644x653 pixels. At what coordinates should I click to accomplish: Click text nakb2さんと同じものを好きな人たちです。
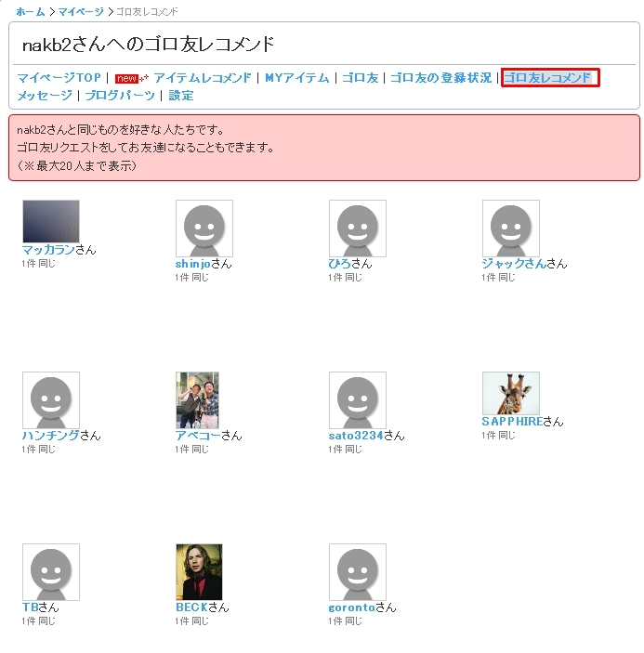[121, 130]
